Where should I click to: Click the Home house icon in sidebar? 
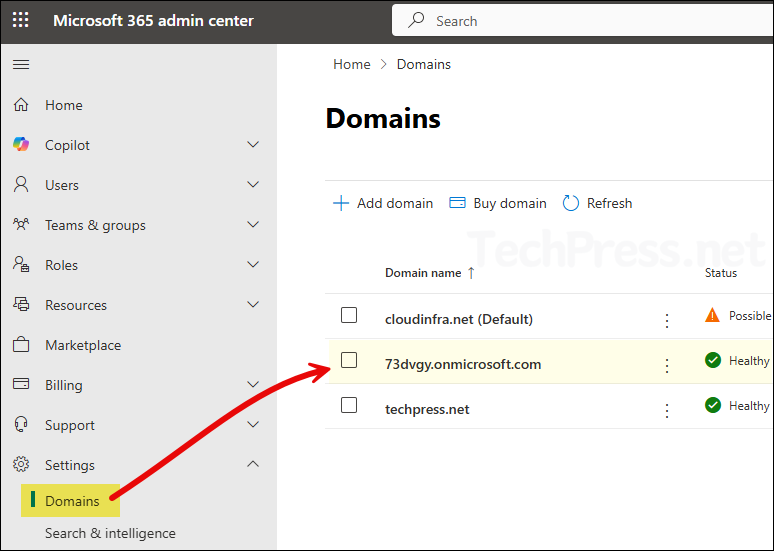click(x=21, y=105)
